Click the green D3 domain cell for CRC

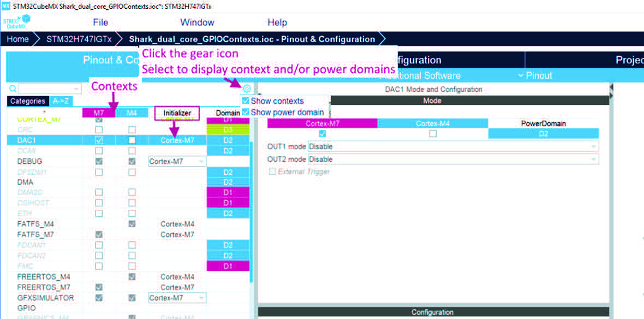click(228, 129)
